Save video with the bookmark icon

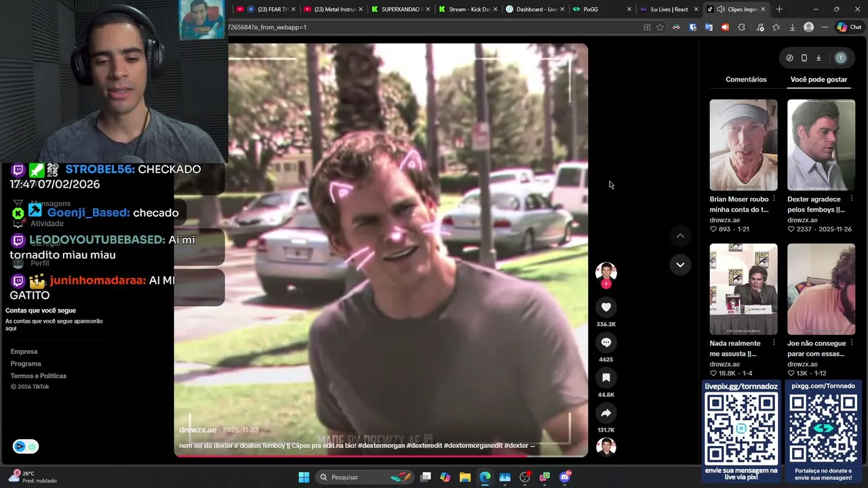tap(606, 378)
